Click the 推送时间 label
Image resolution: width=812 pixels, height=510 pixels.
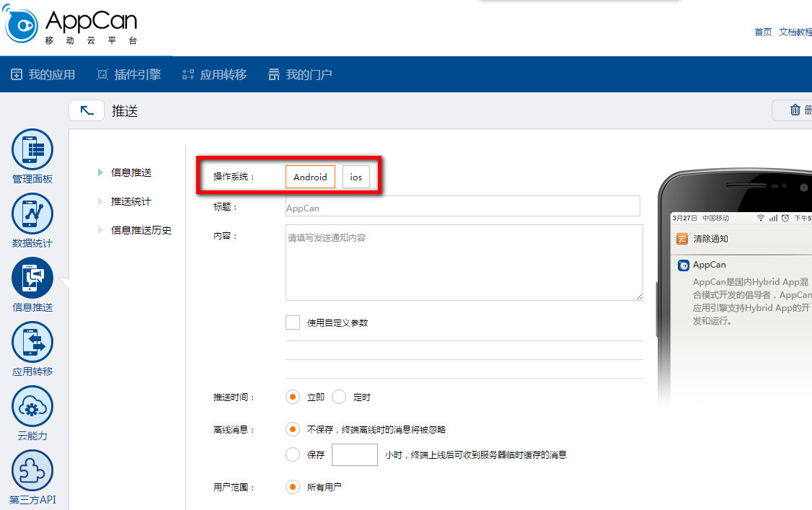pyautogui.click(x=234, y=397)
